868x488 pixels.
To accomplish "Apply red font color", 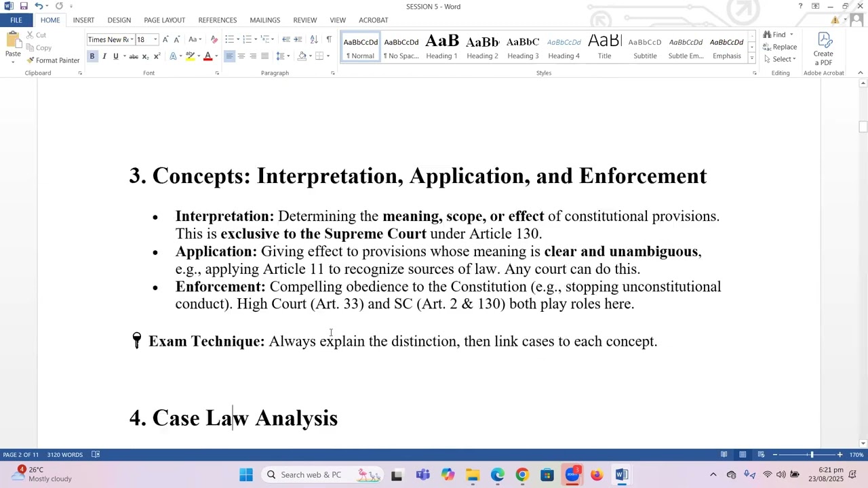I will coord(208,56).
